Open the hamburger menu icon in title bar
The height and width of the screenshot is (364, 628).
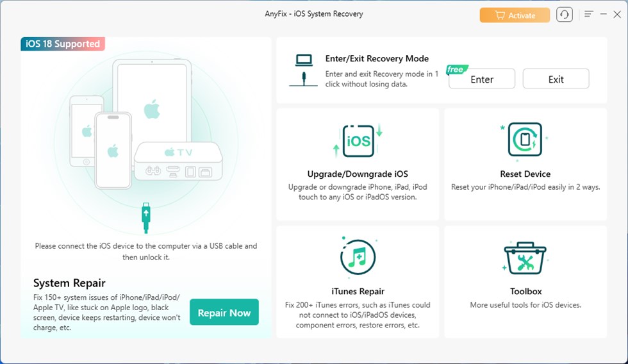(588, 14)
